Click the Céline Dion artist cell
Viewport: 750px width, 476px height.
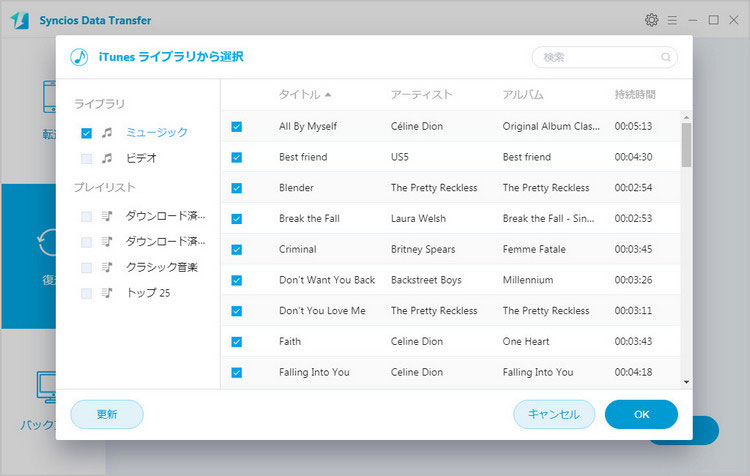(417, 126)
